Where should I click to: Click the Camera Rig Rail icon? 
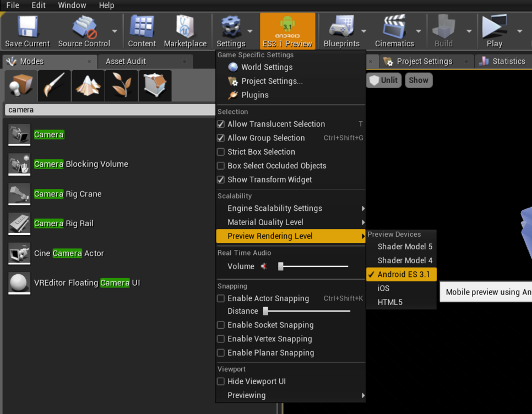[x=19, y=224]
